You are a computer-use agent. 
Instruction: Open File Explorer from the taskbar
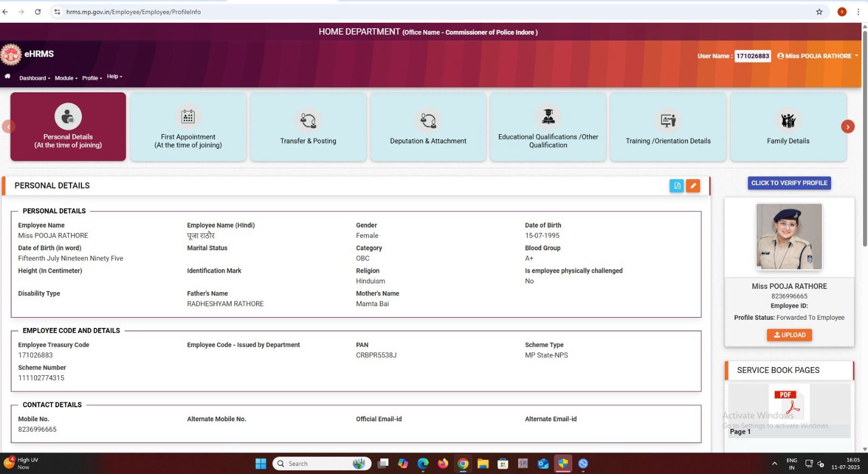pos(483,464)
